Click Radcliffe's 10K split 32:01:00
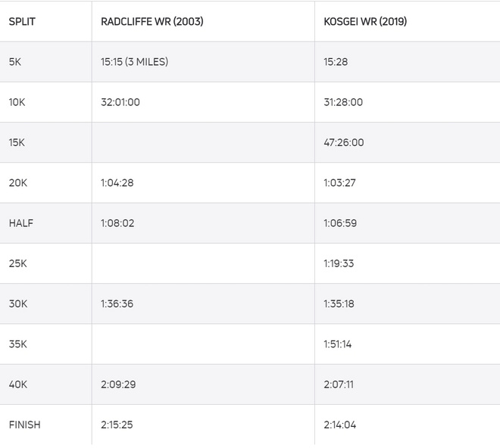Image resolution: width=500 pixels, height=448 pixels. 120,102
